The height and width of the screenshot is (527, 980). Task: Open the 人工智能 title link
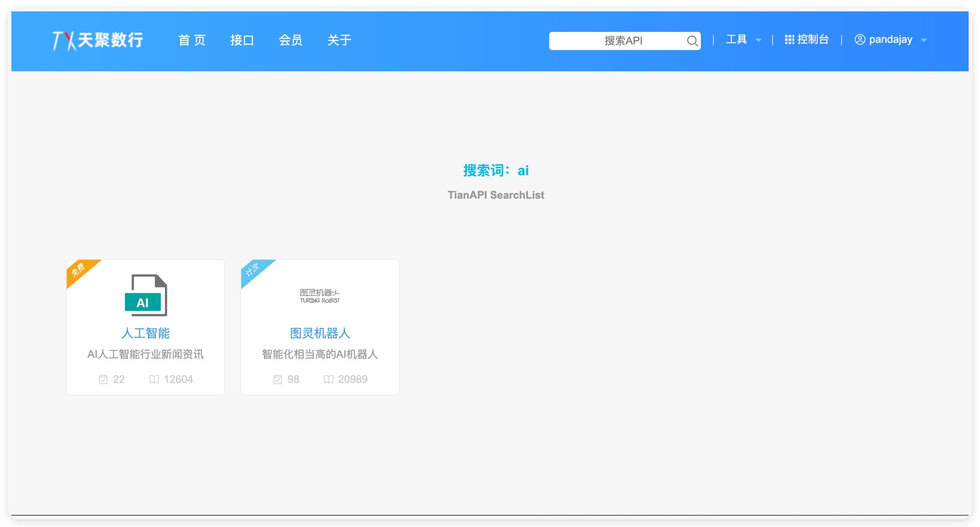point(145,333)
